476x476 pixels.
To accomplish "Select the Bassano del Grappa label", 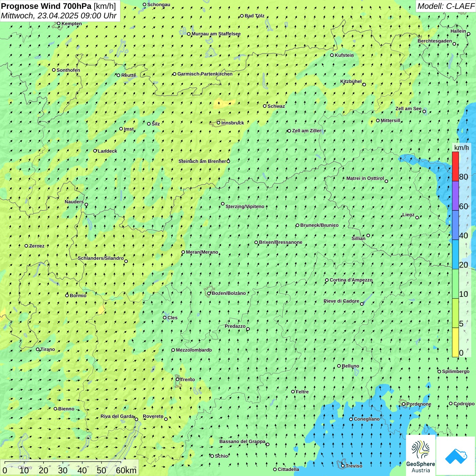I will click(242, 441).
